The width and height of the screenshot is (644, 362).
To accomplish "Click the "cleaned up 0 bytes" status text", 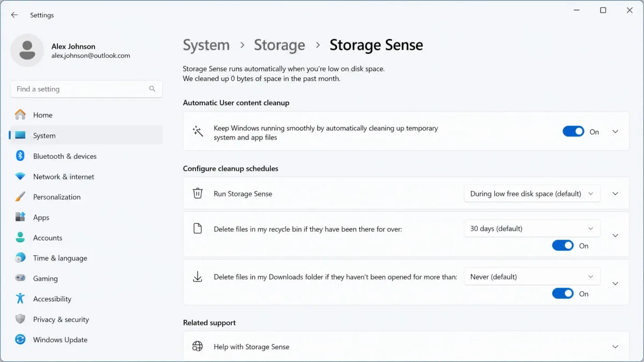I will pyautogui.click(x=261, y=78).
